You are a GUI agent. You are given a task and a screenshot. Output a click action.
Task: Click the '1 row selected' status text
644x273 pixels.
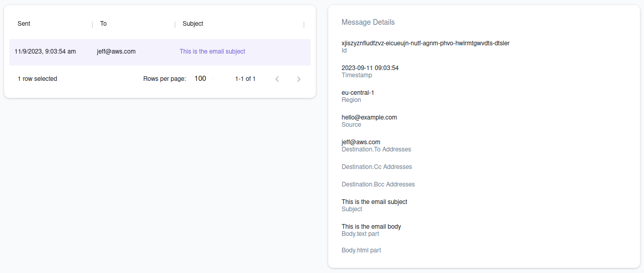pyautogui.click(x=37, y=79)
